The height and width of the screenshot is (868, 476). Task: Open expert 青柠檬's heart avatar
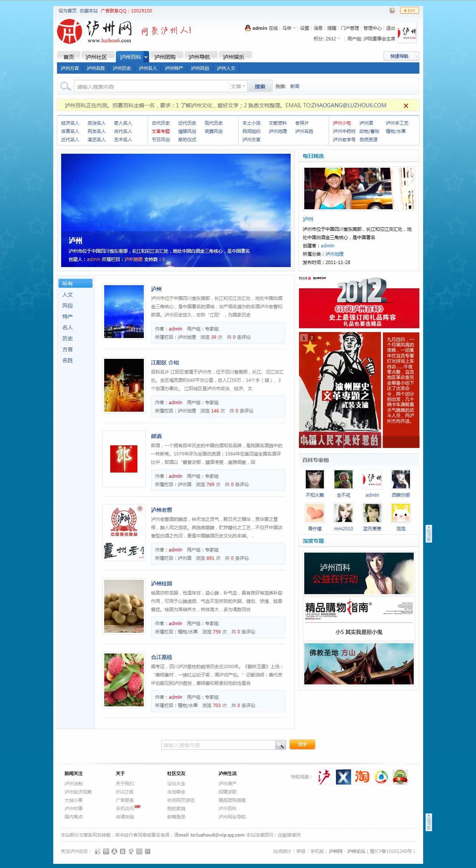tap(315, 513)
